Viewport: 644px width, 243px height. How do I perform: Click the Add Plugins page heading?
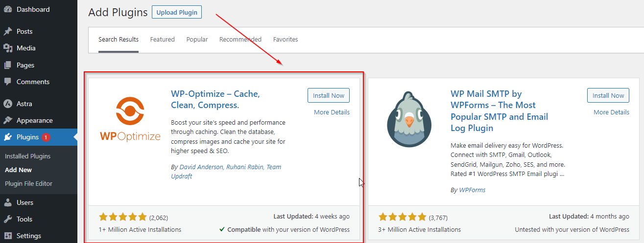[118, 12]
